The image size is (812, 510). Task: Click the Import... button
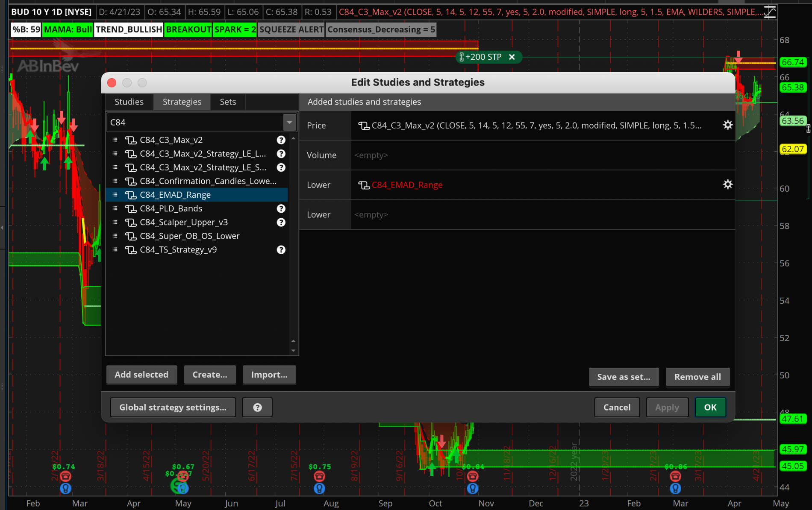coord(269,375)
